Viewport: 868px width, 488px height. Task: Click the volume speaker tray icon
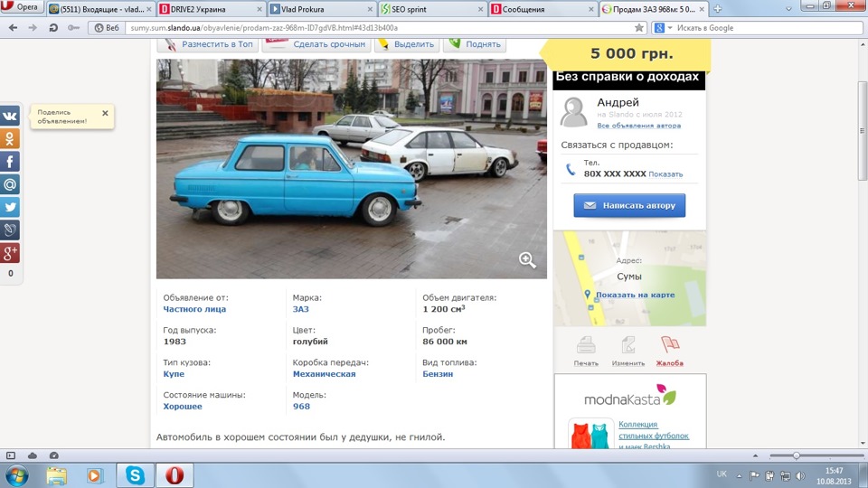[x=800, y=476]
